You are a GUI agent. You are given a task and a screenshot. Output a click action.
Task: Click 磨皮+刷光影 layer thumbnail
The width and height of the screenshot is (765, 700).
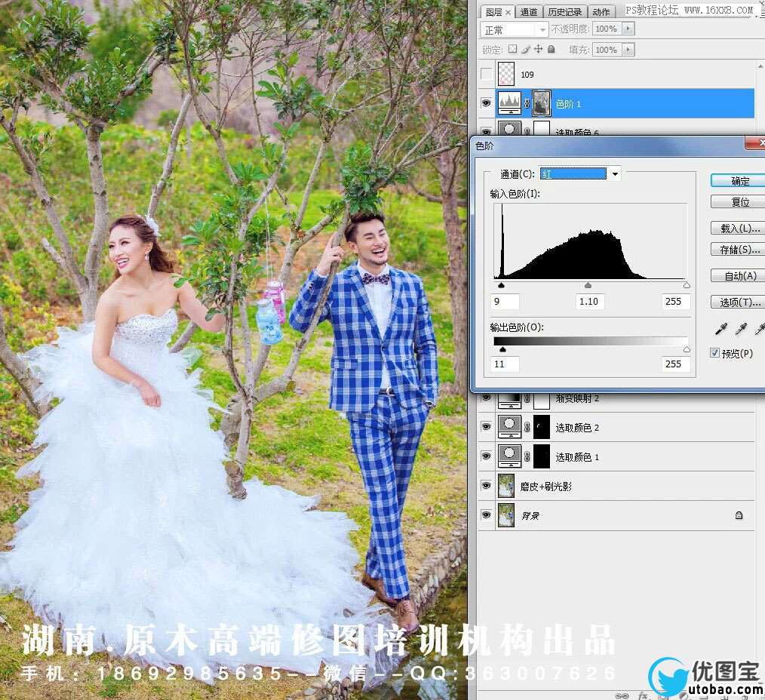[506, 486]
